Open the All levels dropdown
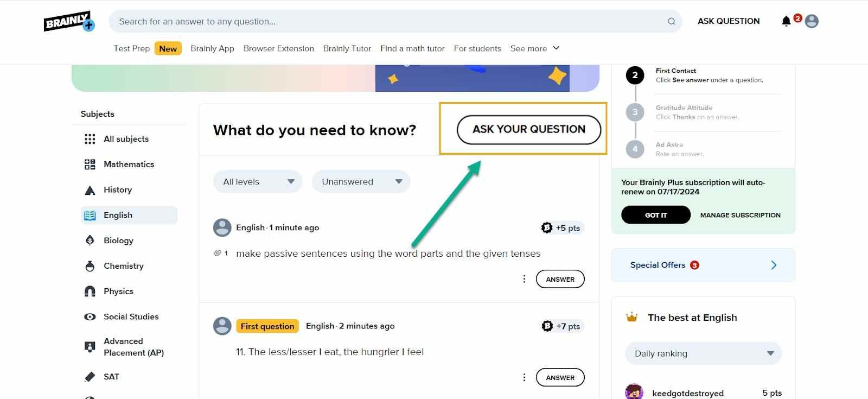The image size is (868, 399). [258, 182]
